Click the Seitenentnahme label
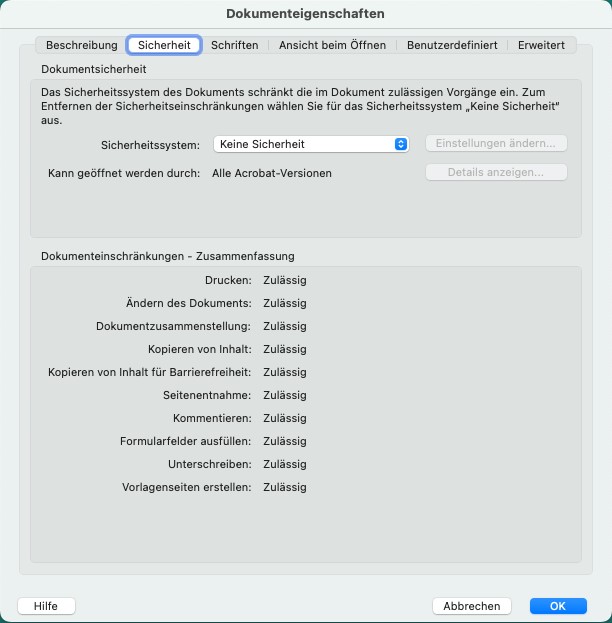Viewport: 612px width, 623px height. (207, 395)
